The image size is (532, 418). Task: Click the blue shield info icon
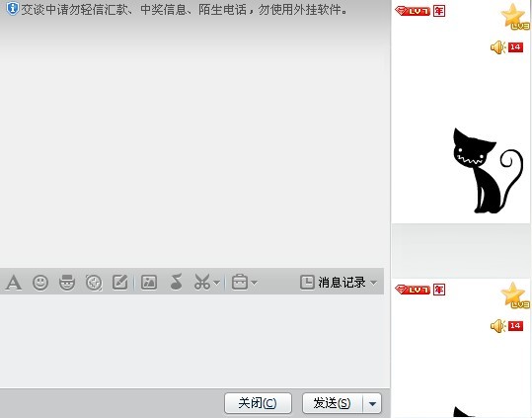tap(13, 9)
